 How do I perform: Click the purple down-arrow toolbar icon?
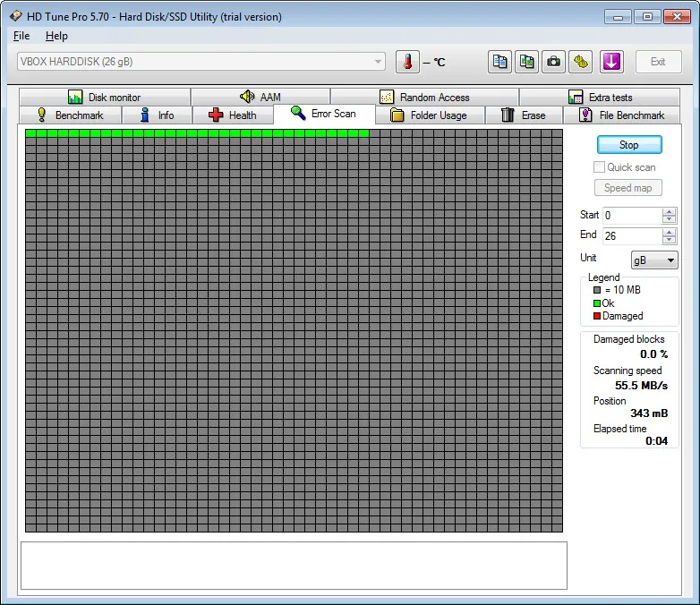(611, 62)
